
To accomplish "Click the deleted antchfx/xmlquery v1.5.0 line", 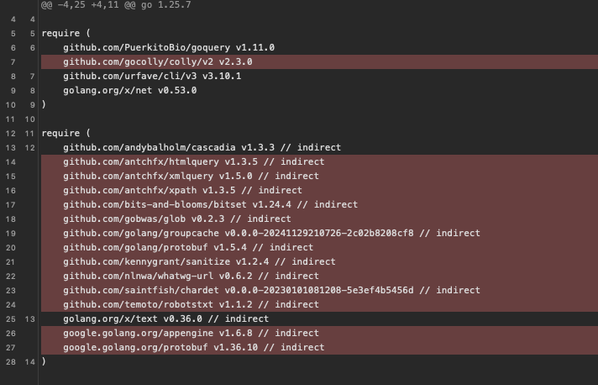I will click(x=319, y=176).
